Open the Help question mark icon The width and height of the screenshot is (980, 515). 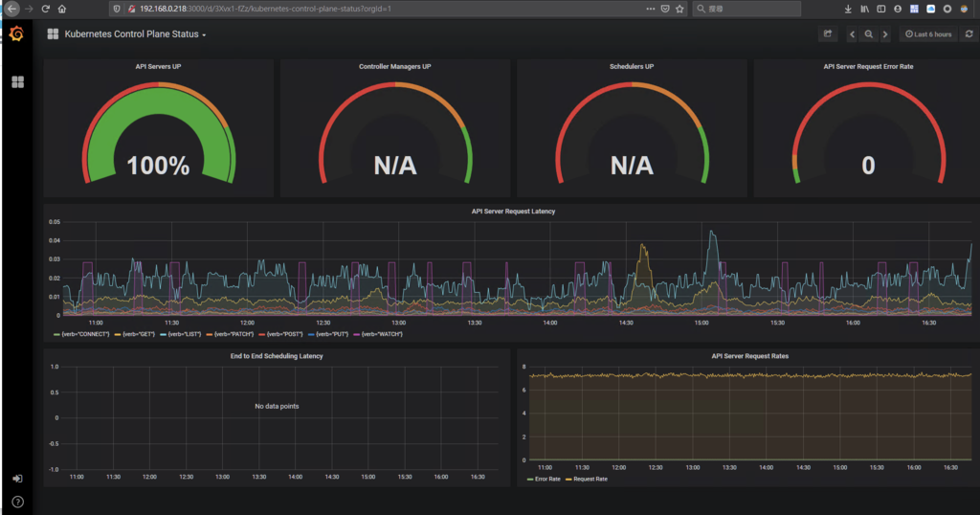pos(17,502)
